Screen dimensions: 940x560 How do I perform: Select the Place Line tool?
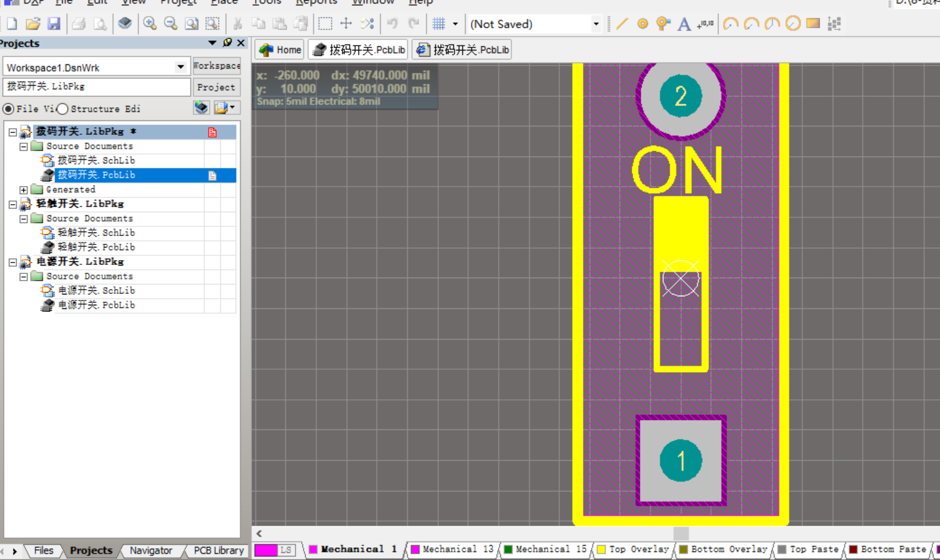coord(622,24)
